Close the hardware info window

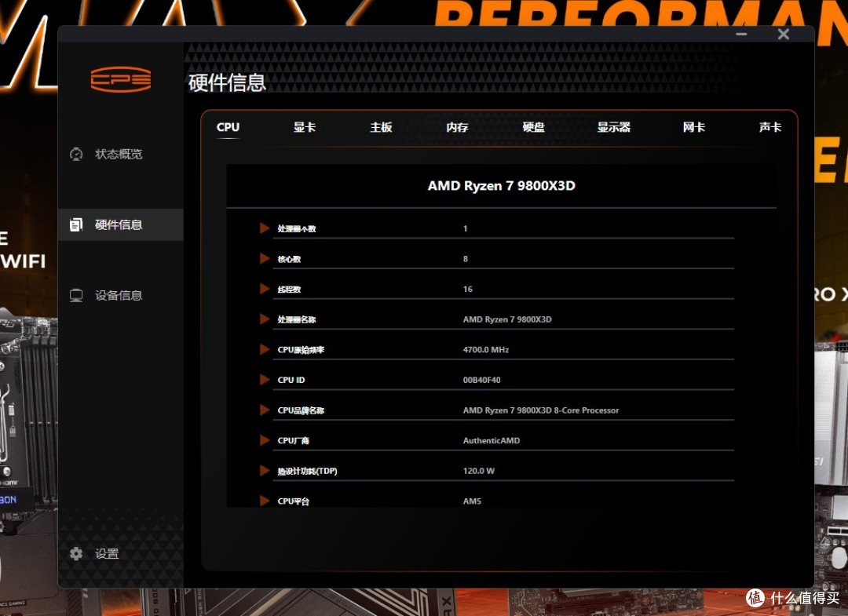783,34
